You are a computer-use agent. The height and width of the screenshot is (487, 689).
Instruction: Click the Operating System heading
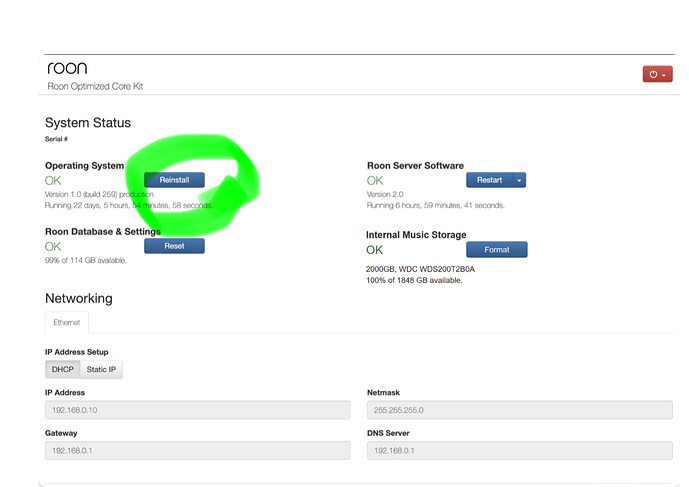click(84, 166)
